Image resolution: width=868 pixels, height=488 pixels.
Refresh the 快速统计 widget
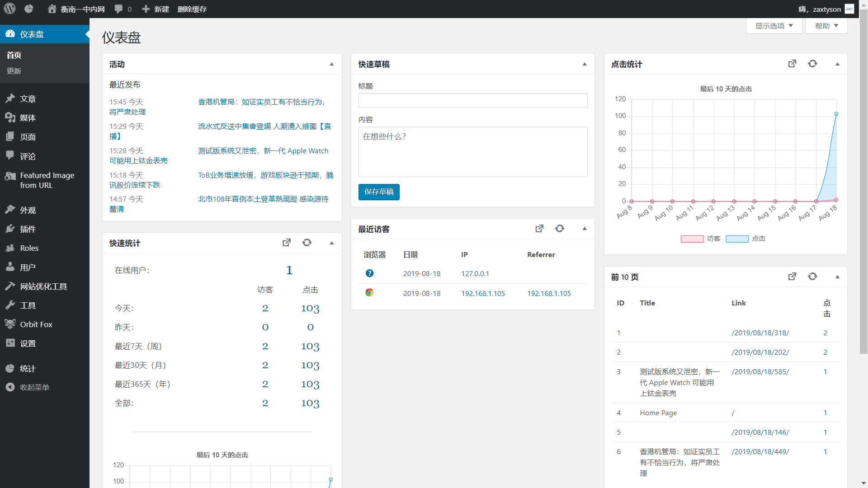(x=307, y=243)
